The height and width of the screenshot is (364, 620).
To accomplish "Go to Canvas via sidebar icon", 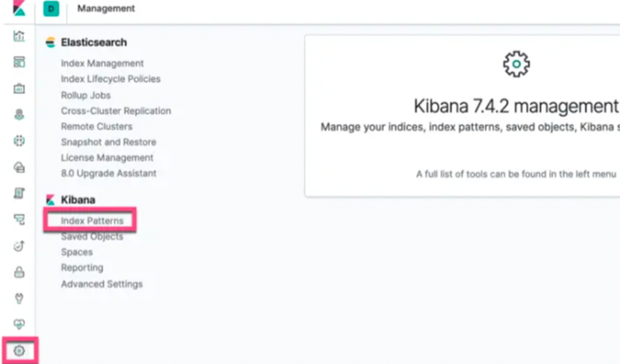I will click(x=19, y=89).
